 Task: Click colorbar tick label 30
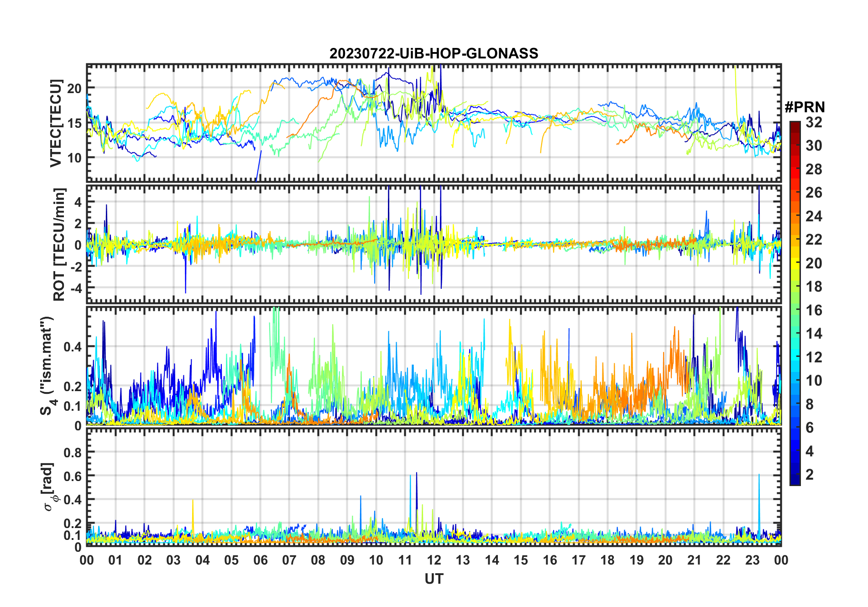pyautogui.click(x=814, y=146)
